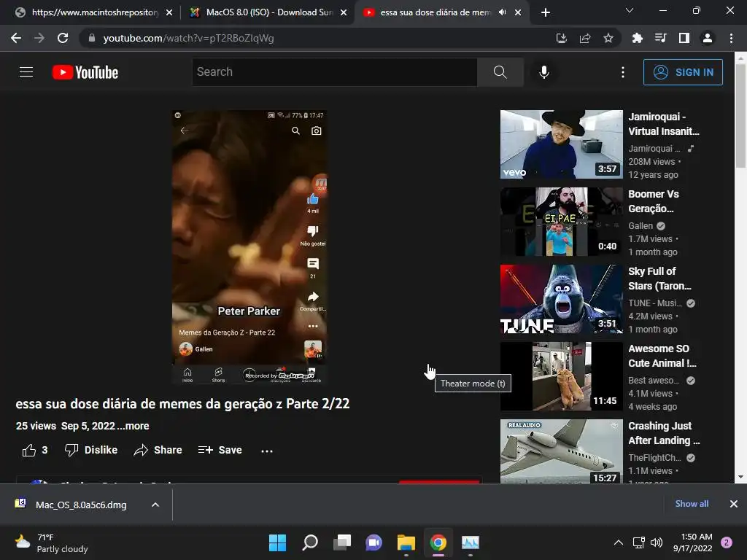This screenshot has width=747, height=560.
Task: Go forward in browser history
Action: click(39, 38)
